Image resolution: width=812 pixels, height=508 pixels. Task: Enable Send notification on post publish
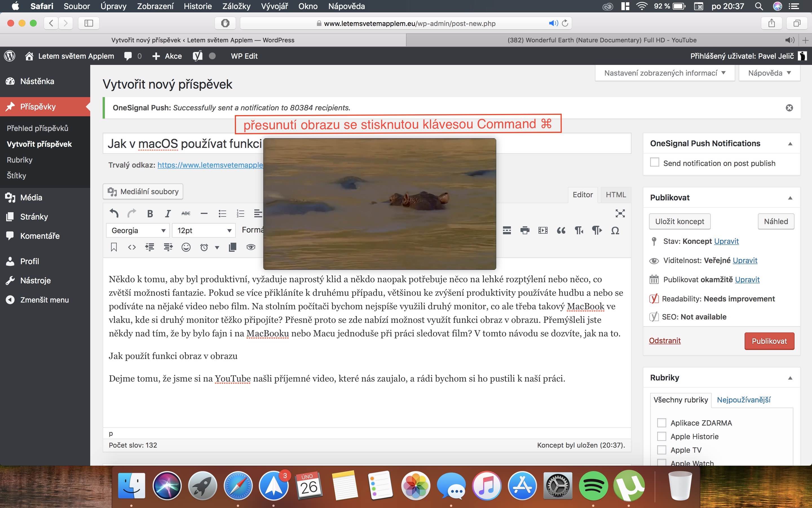(x=654, y=162)
